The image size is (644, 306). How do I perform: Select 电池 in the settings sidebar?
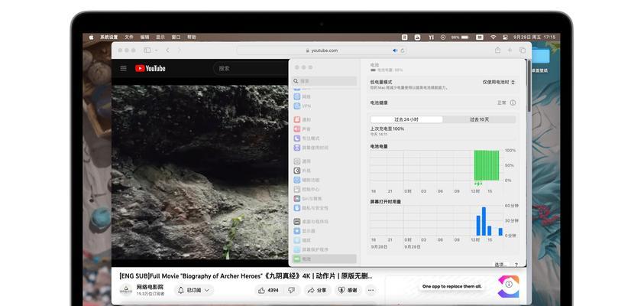pyautogui.click(x=325, y=259)
